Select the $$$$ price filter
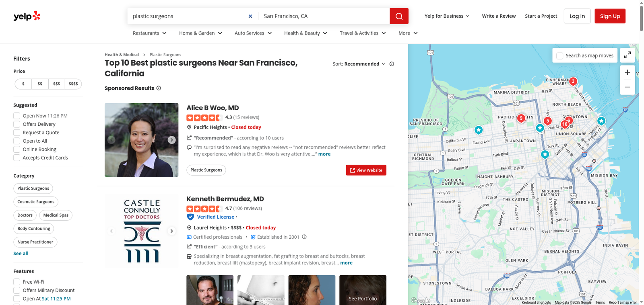This screenshot has height=305, width=644. (x=73, y=84)
